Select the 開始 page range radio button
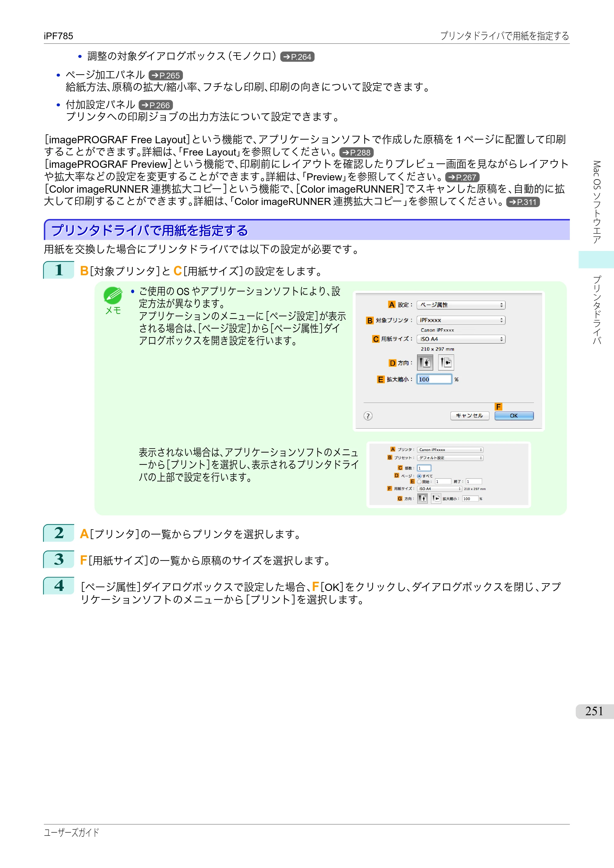614x868 pixels. (419, 482)
